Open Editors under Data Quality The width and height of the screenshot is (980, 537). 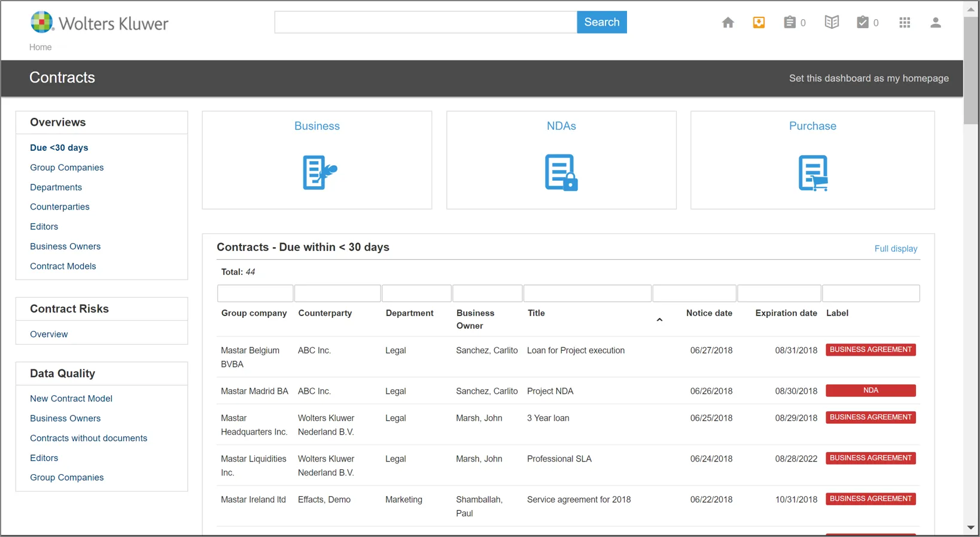[44, 458]
